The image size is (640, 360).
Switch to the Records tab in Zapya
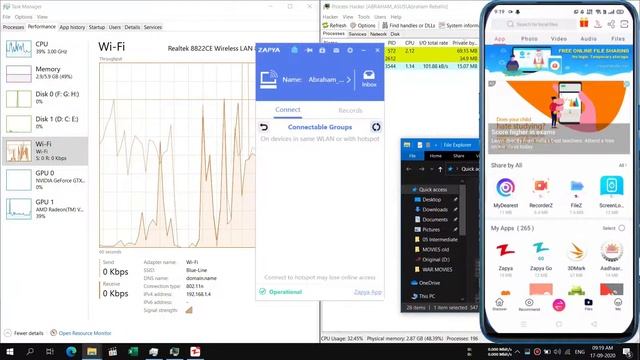[350, 110]
